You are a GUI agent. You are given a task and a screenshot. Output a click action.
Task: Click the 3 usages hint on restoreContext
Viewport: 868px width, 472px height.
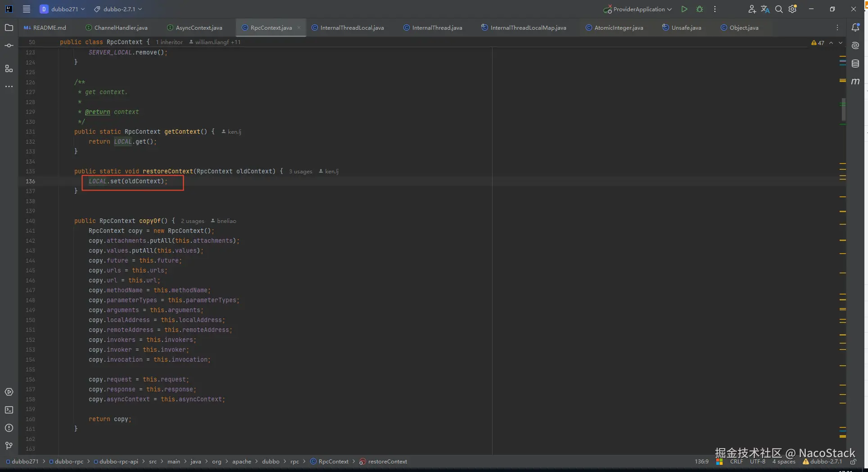click(300, 172)
